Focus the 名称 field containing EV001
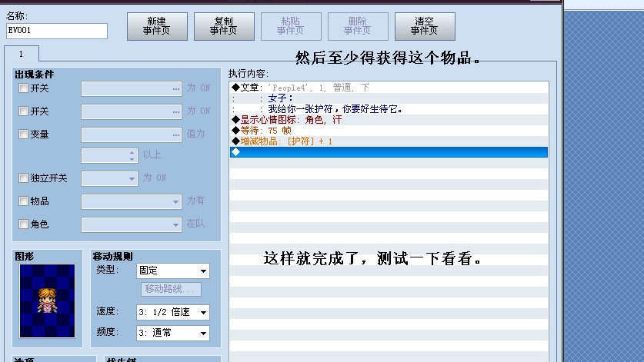Screen dimensions: 644x362 [57, 31]
